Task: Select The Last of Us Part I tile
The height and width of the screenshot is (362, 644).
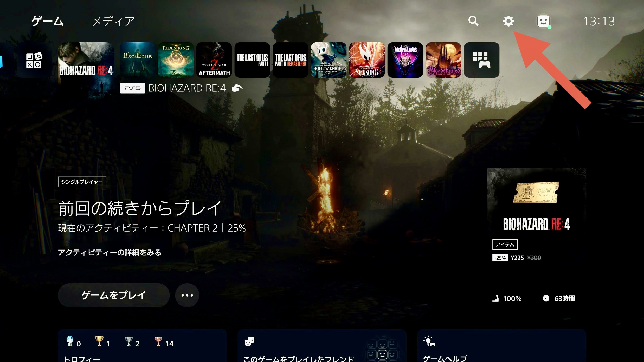Action: coord(252,60)
